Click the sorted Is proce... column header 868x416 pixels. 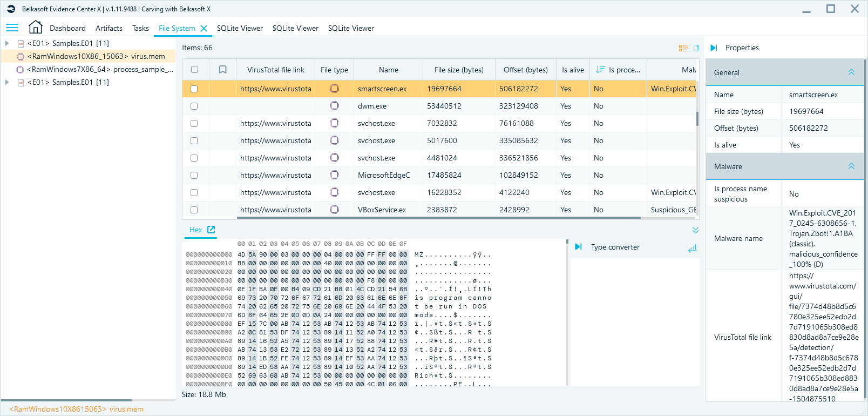[618, 70]
